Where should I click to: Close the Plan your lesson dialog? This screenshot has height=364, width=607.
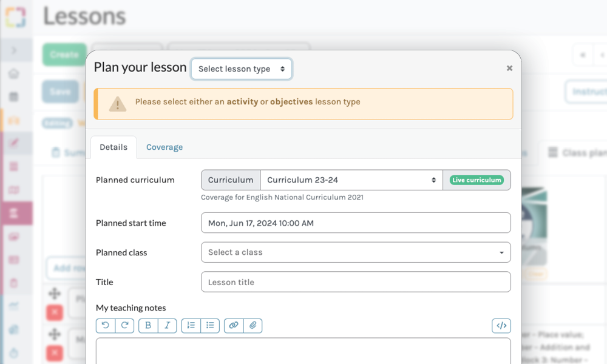pos(509,69)
